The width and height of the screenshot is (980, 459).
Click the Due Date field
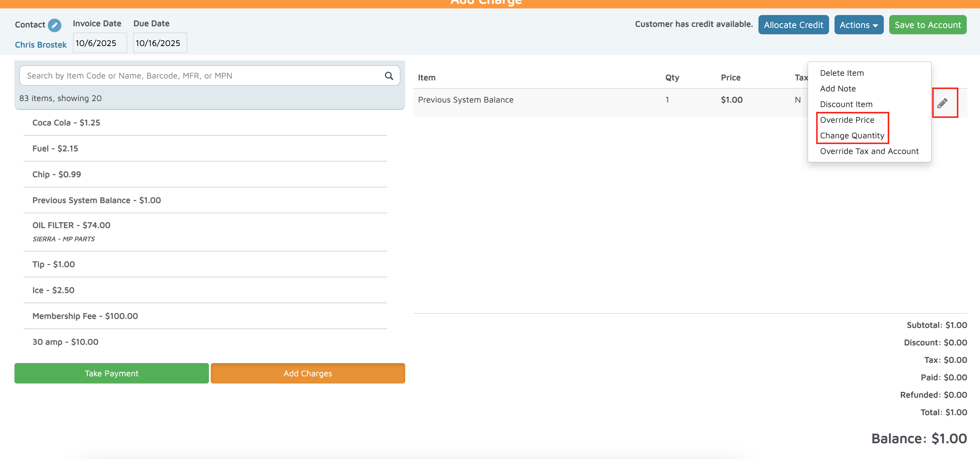coord(159,43)
